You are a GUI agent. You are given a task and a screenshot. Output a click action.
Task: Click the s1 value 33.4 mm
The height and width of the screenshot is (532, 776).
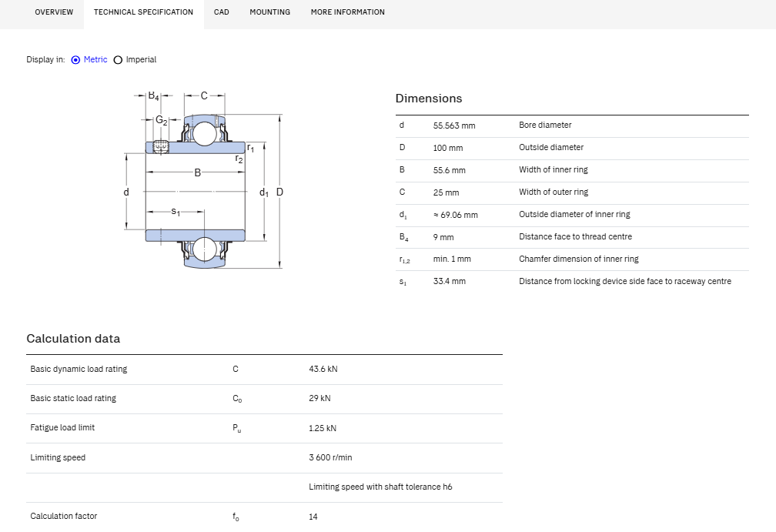[450, 281]
